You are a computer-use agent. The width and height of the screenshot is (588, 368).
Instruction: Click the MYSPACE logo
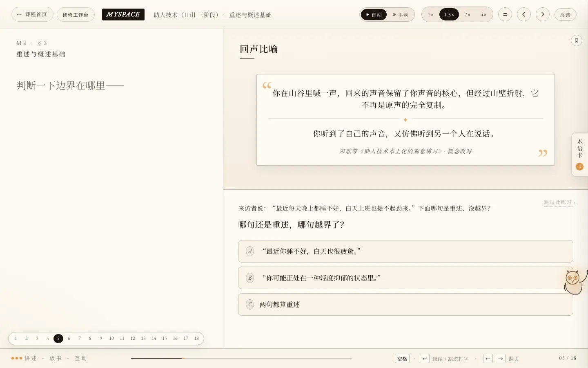123,14
